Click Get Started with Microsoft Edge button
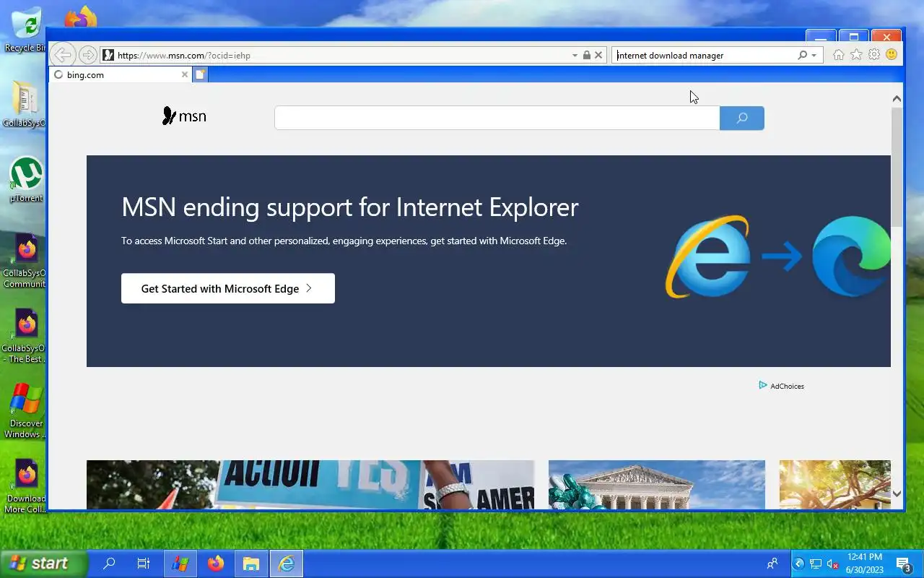This screenshot has width=924, height=578. pyautogui.click(x=228, y=288)
